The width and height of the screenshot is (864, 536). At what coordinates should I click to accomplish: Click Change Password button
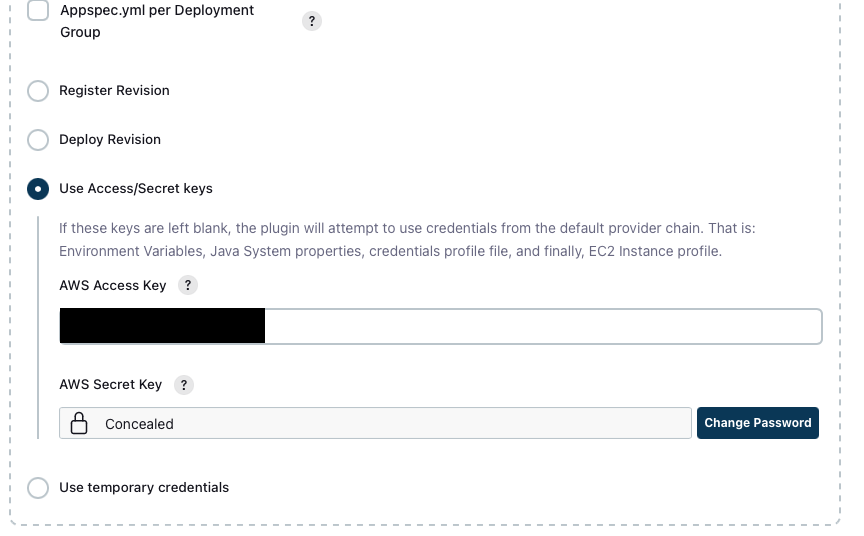click(758, 423)
